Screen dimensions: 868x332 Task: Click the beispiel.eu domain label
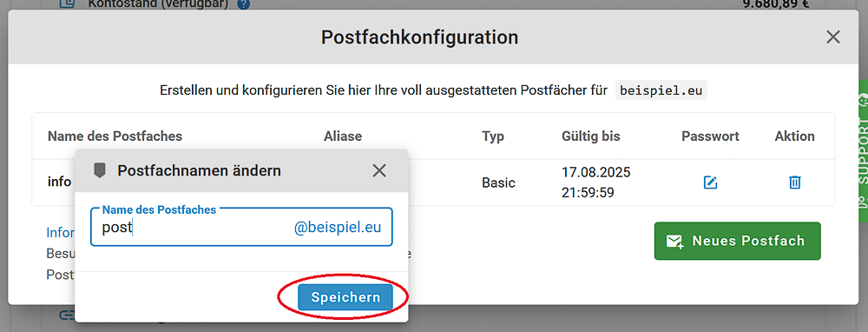pyautogui.click(x=661, y=90)
